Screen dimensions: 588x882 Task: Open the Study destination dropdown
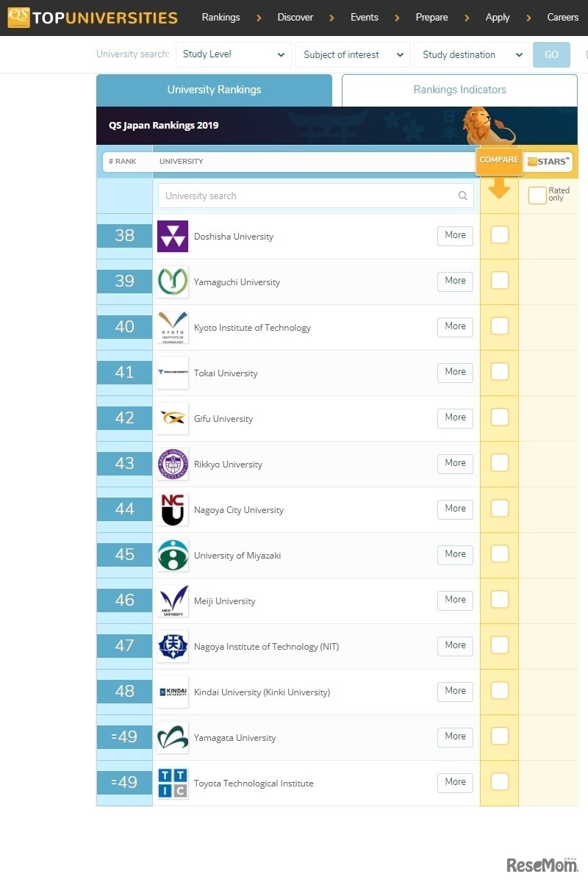tap(472, 54)
